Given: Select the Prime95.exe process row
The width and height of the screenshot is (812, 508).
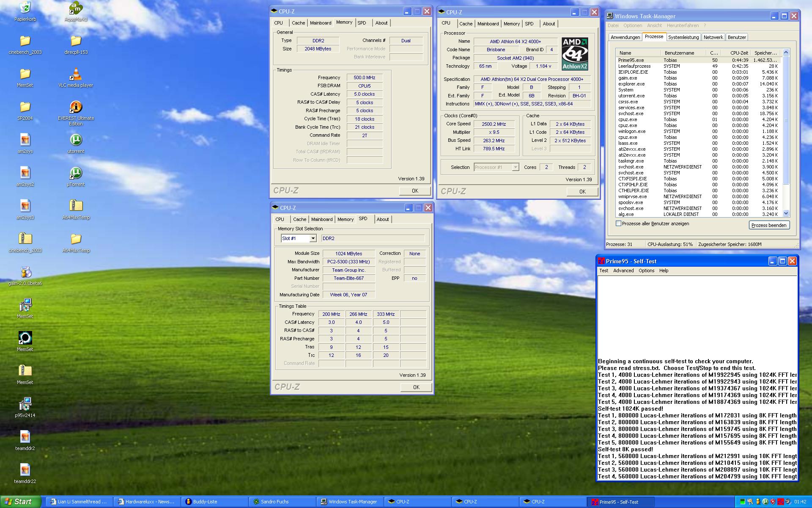Looking at the screenshot, I should (699, 60).
